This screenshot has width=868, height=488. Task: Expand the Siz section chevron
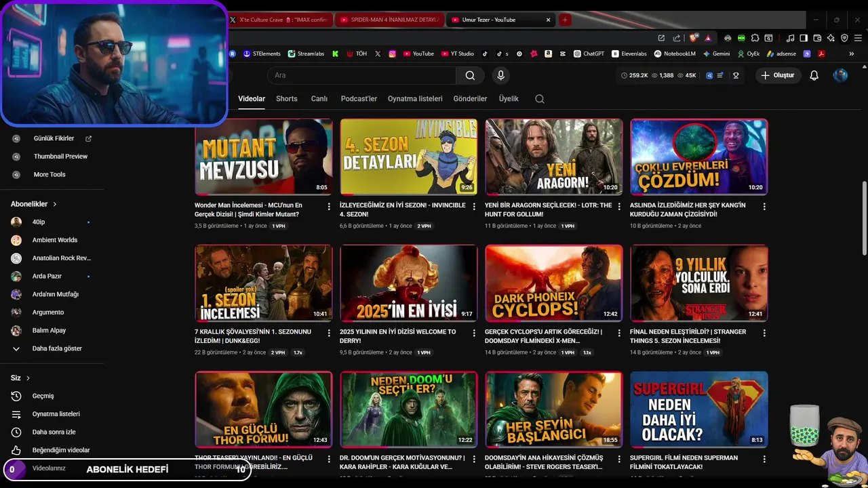pyautogui.click(x=28, y=378)
